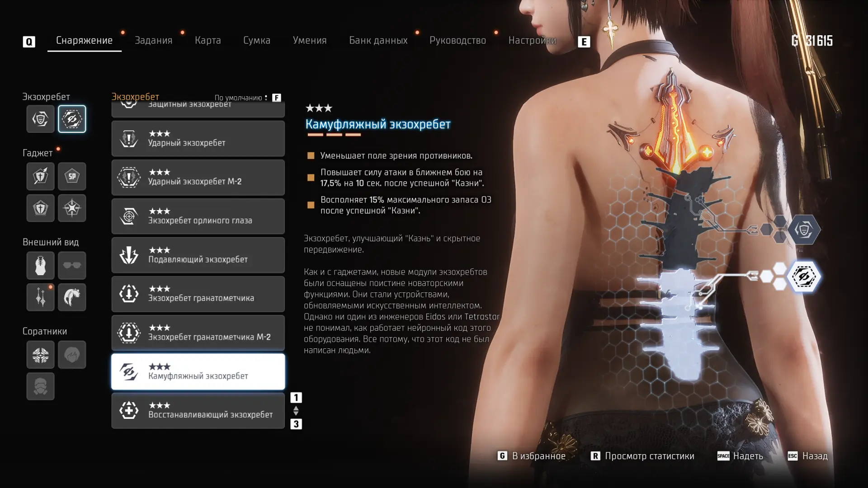
Task: Open the earrings accessory slot
Action: 40,297
